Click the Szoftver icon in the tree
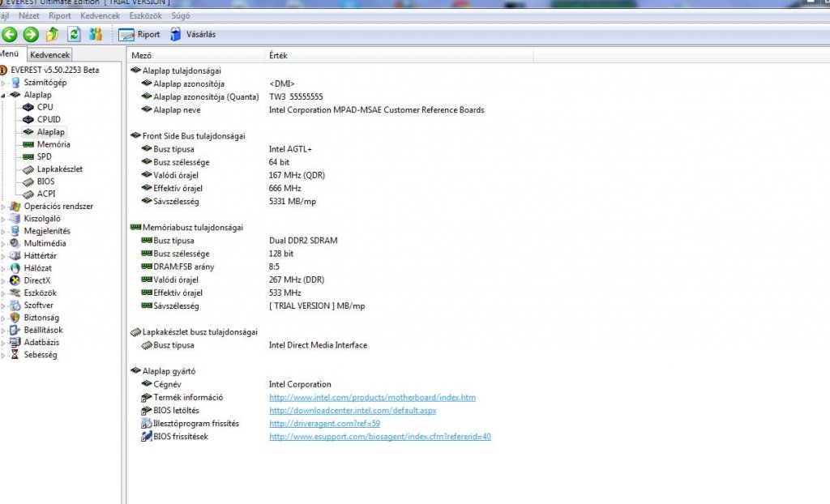 point(15,305)
